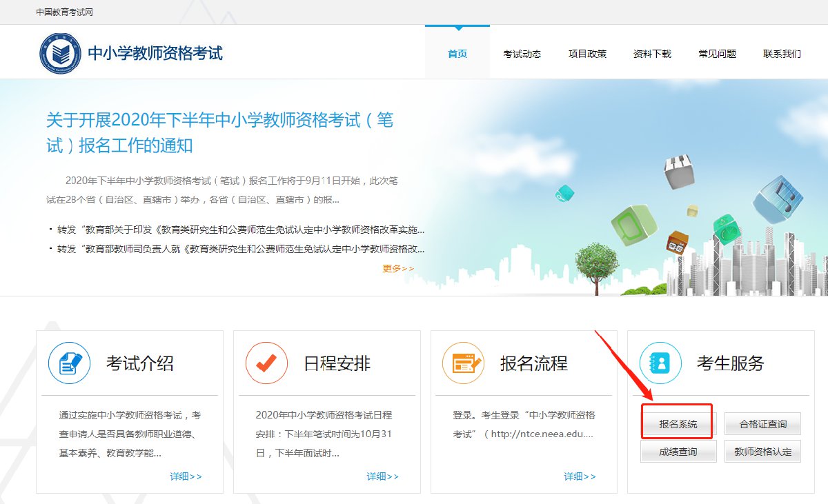Open the 首页 navigation tab
The width and height of the screenshot is (828, 504).
[457, 54]
